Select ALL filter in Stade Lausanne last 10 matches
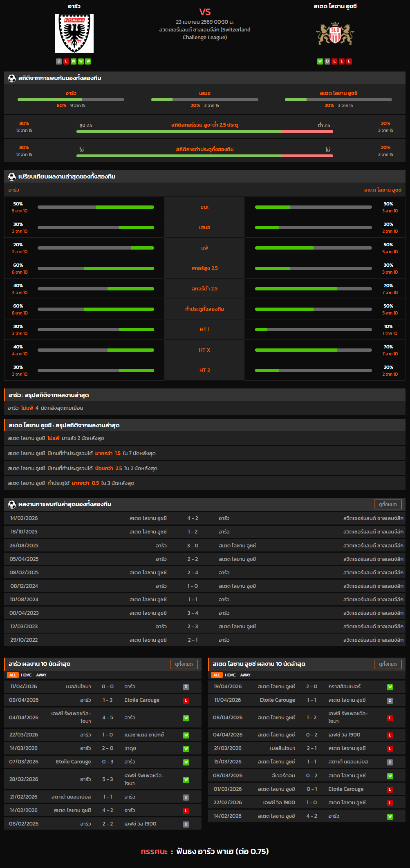The height and width of the screenshot is (868, 410). tap(217, 675)
